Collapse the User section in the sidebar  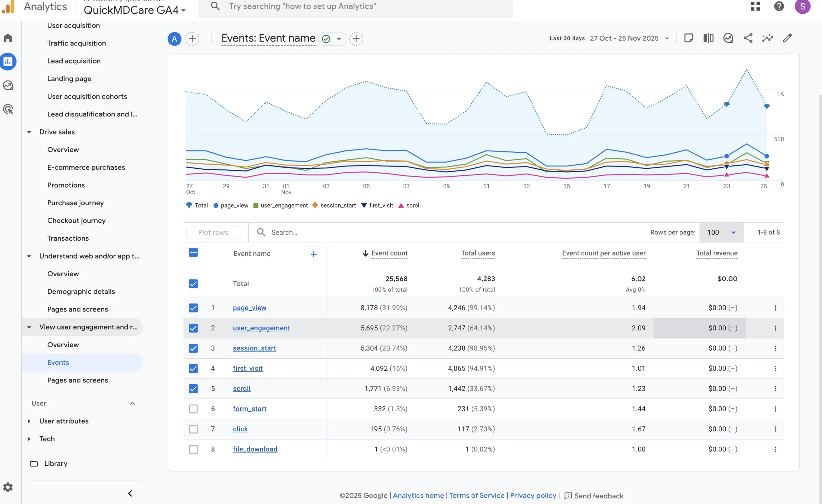[133, 403]
